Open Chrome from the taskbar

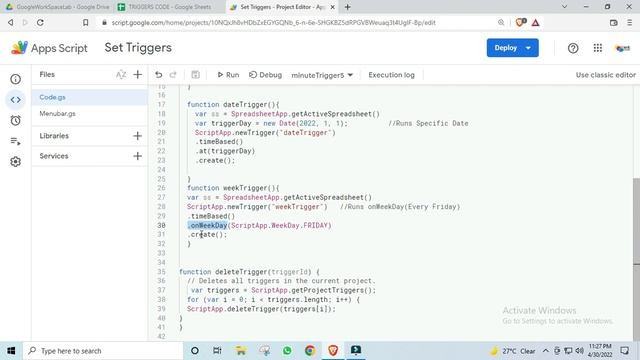click(x=310, y=350)
